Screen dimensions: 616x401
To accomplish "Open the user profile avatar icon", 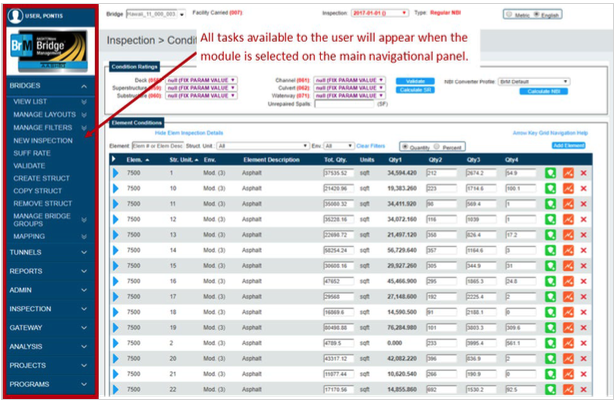I will click(15, 16).
